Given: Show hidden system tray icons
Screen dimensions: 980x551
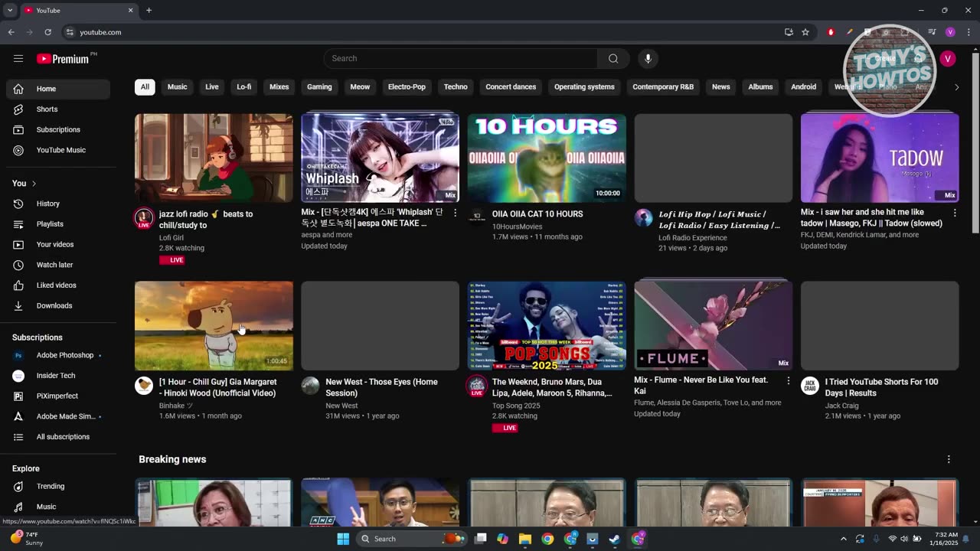Looking at the screenshot, I should click(844, 539).
